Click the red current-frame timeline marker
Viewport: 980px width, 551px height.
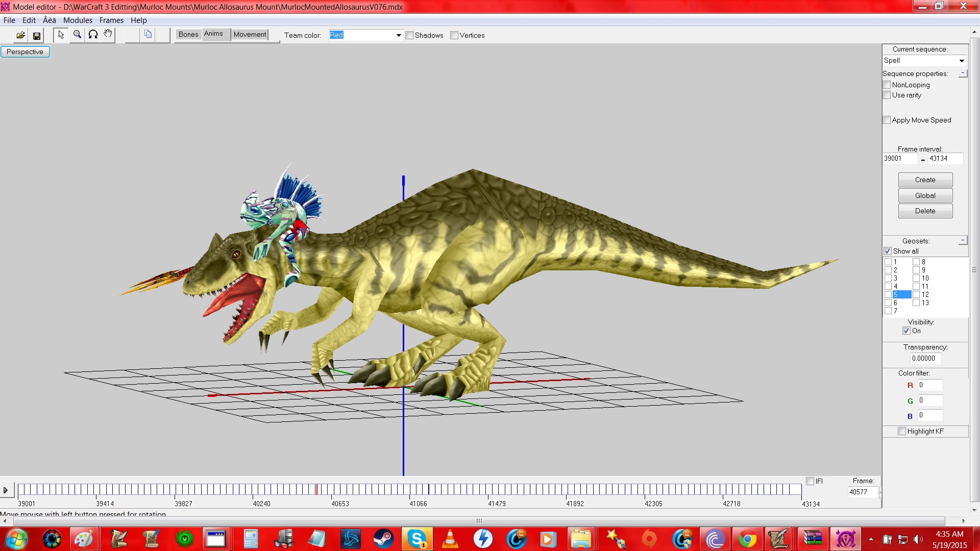[316, 490]
